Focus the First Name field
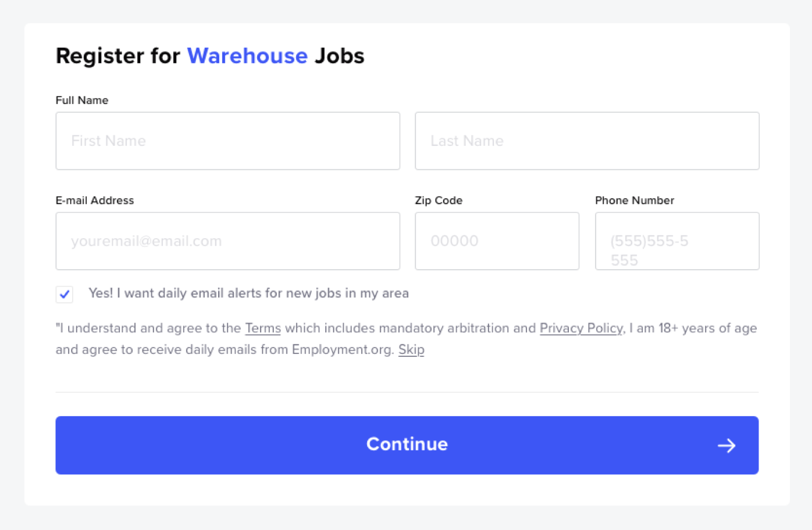 tap(227, 141)
